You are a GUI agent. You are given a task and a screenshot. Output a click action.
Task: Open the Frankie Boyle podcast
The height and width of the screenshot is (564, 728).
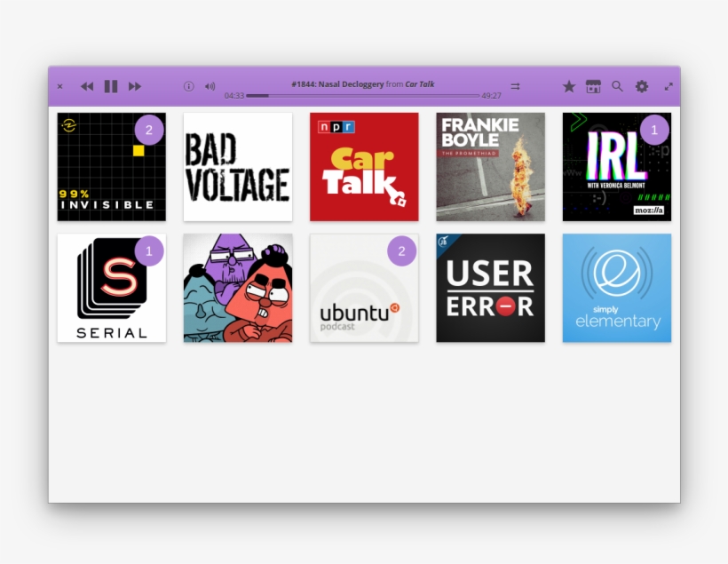point(490,167)
